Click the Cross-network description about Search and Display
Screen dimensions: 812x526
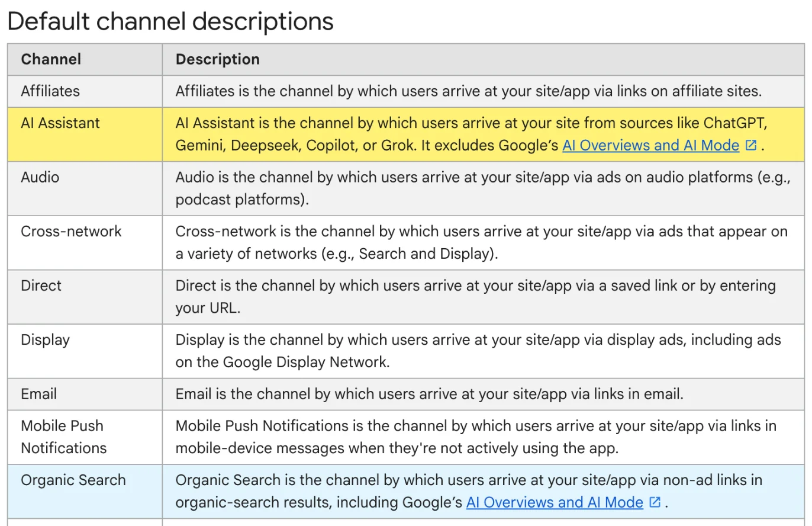point(481,243)
